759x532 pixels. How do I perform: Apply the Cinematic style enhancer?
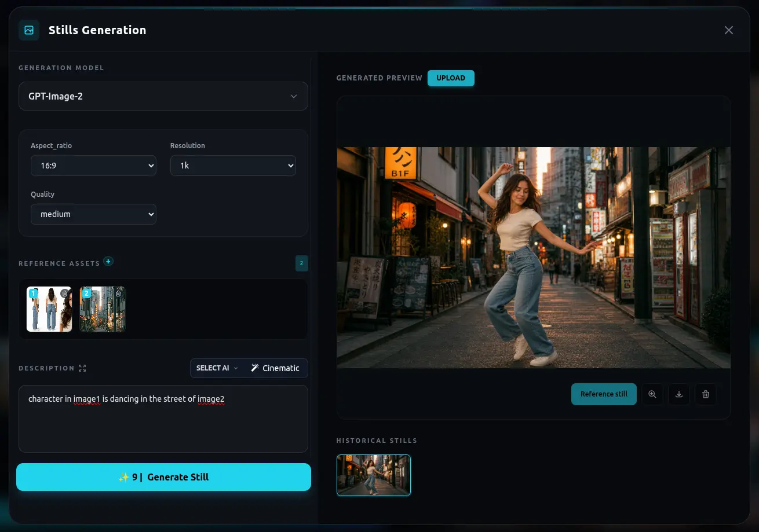275,368
